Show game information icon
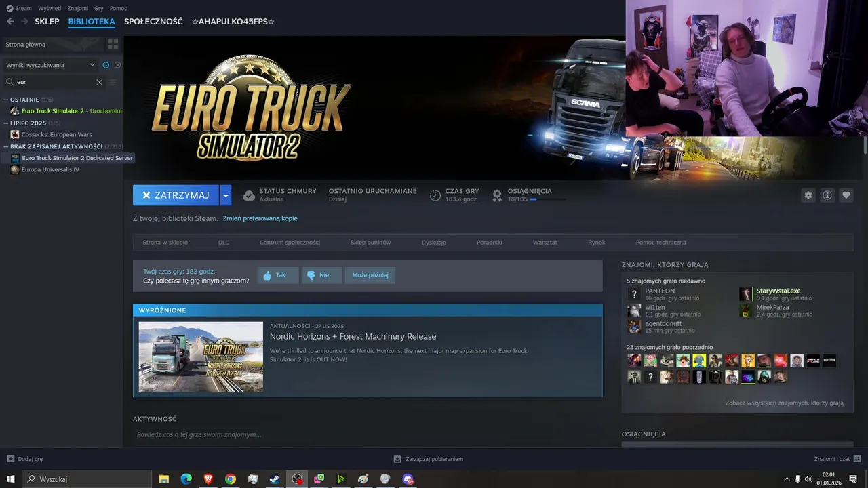 tap(827, 195)
